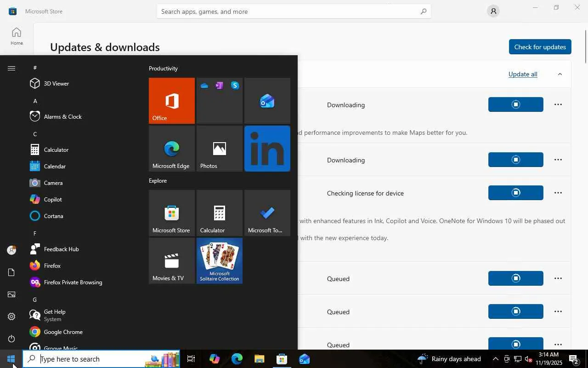Click the taskbar Type here to search box
This screenshot has width=588, height=368.
101,359
